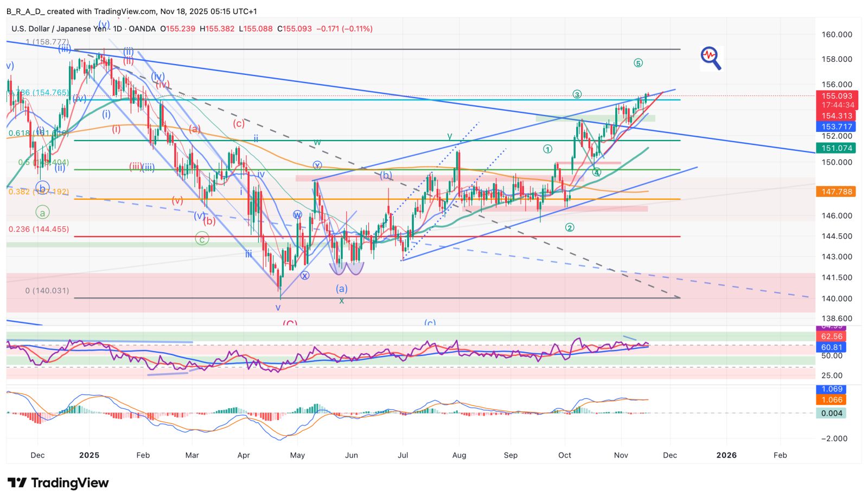Click the 2026 label on time axis

pyautogui.click(x=726, y=455)
